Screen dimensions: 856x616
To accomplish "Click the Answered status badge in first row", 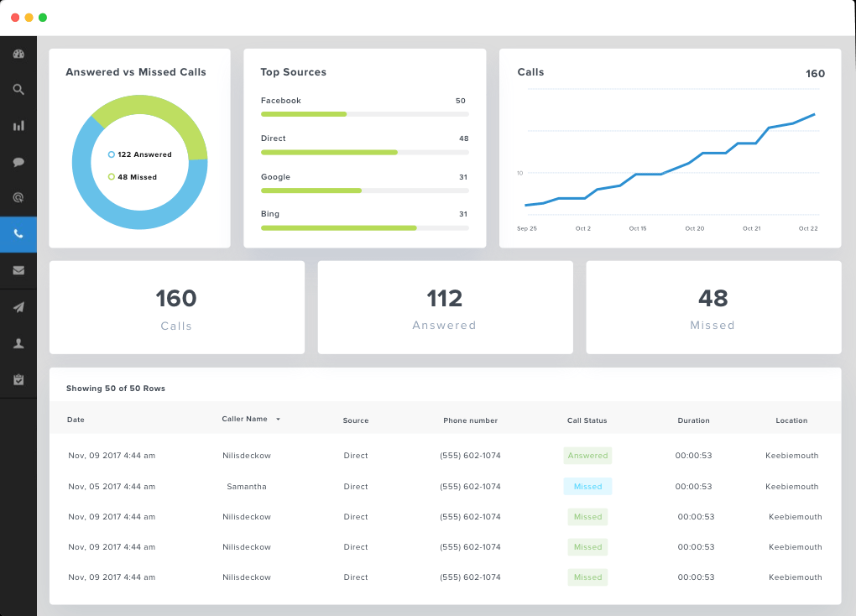I will pos(587,456).
